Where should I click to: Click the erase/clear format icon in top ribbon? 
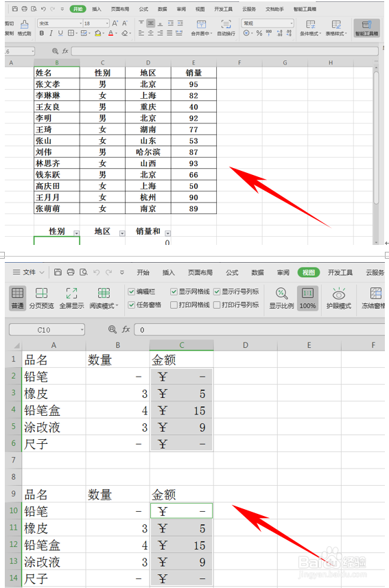point(125,33)
